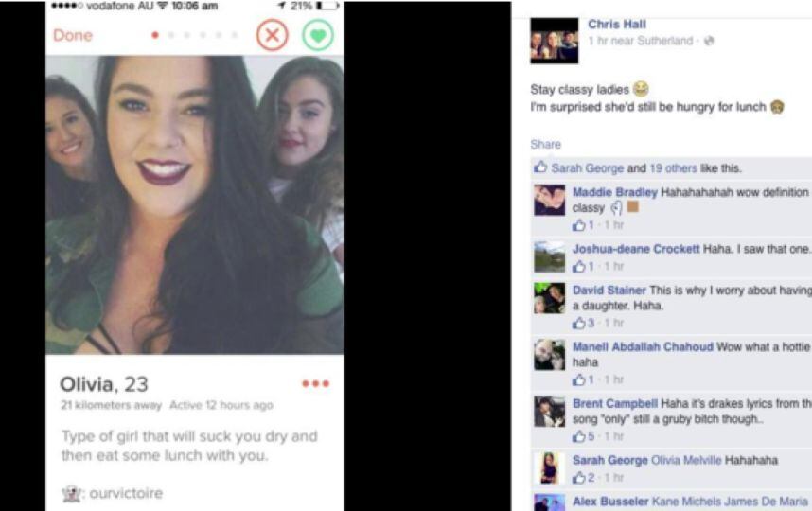Click Chris Hall's profile picture thumbnail

(554, 41)
